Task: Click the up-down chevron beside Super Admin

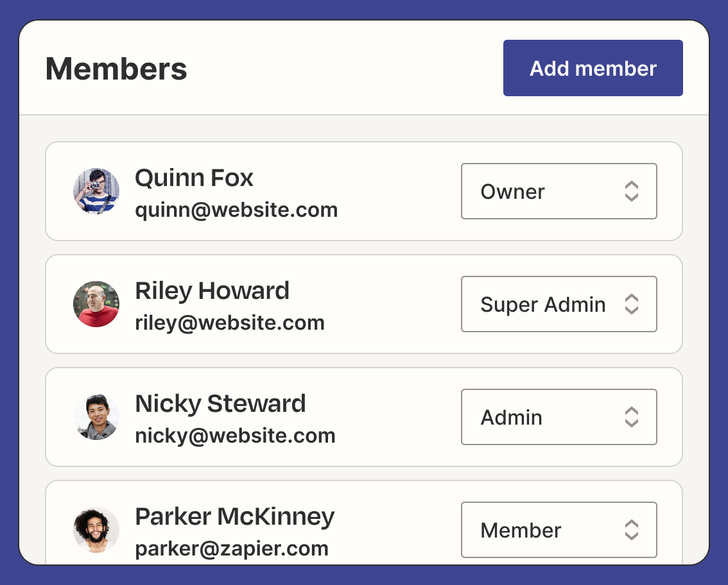Action: (x=632, y=304)
